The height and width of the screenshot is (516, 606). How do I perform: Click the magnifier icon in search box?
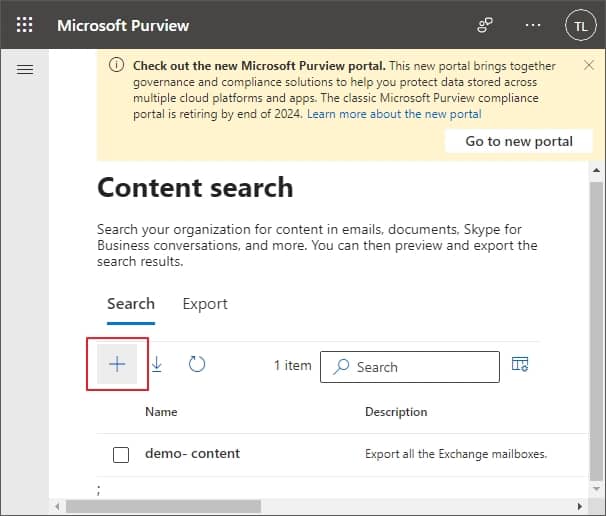coord(342,366)
